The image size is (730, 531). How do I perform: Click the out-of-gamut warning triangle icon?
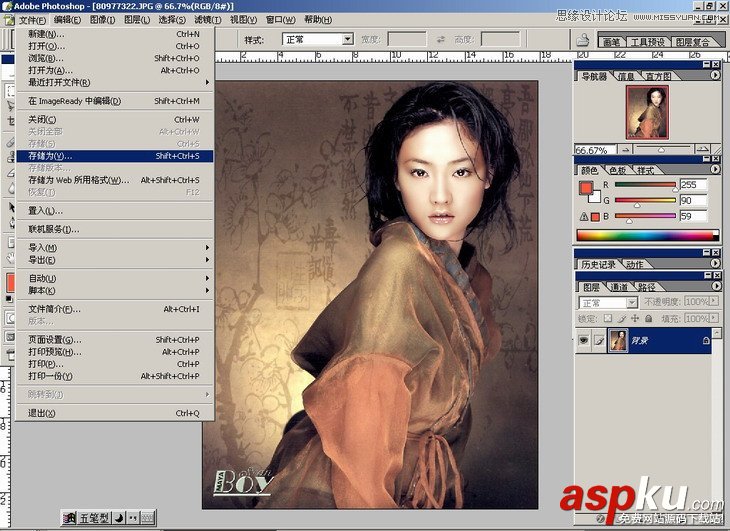click(584, 216)
